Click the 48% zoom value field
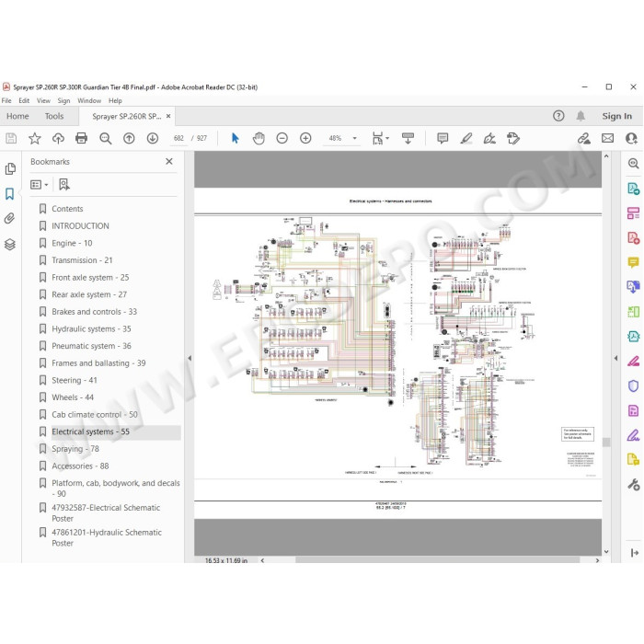Image resolution: width=644 pixels, height=644 pixels. pos(335,138)
